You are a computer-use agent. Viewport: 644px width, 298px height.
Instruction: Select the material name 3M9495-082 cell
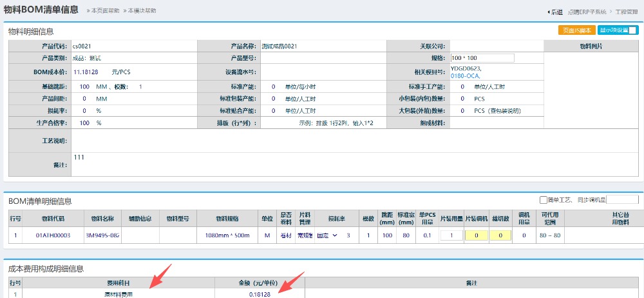pos(102,235)
